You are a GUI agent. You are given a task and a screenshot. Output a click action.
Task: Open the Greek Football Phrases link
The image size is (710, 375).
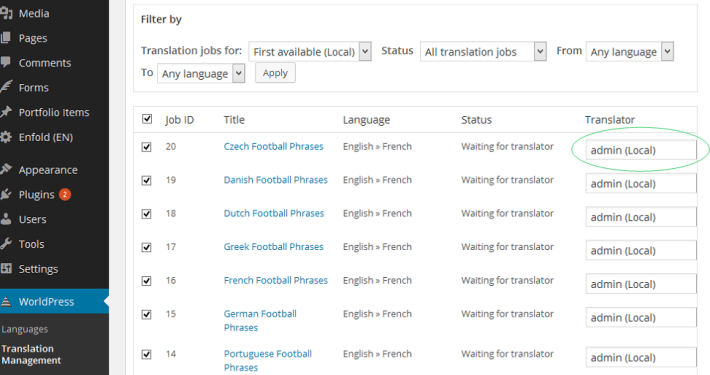pos(273,247)
